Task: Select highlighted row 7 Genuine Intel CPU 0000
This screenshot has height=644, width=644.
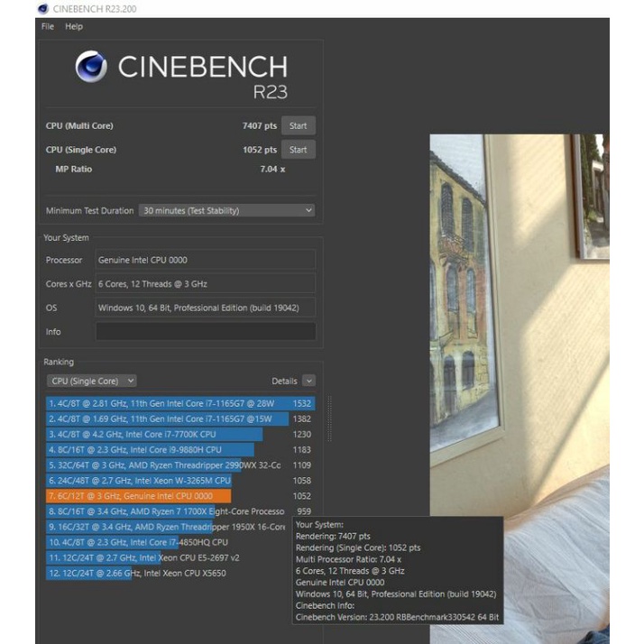Action: coord(180,496)
